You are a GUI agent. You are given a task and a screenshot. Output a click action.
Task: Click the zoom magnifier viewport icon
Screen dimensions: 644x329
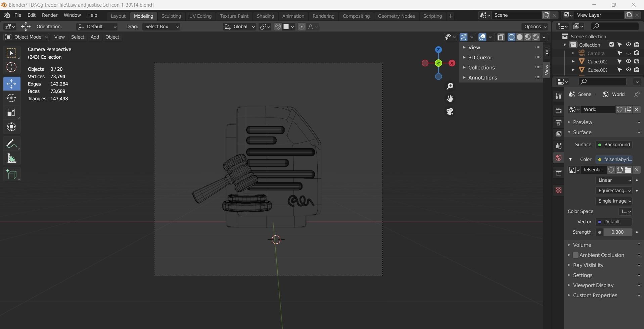(450, 86)
